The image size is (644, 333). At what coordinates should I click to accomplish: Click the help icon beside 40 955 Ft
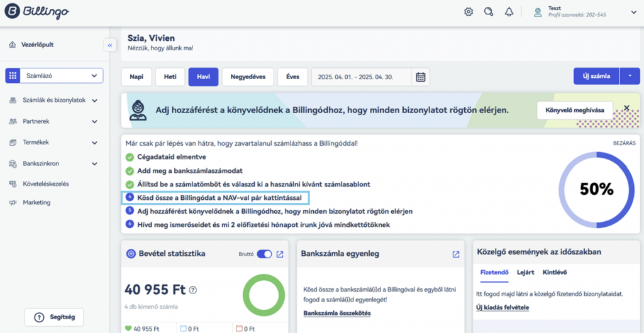[x=193, y=290]
